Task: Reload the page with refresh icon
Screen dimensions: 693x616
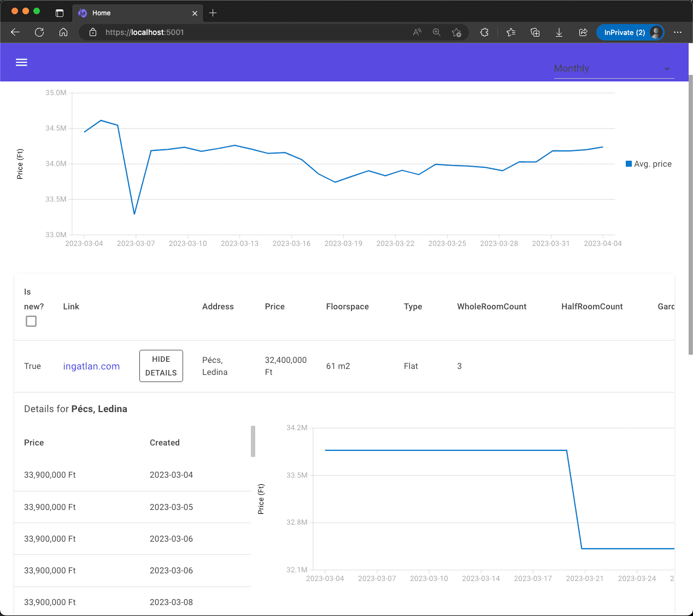Action: pyautogui.click(x=39, y=32)
